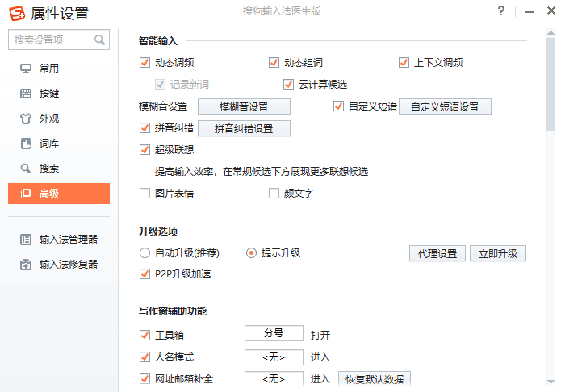Viewport: 561px width, 392px height.
Task: Click the 外观 shirt icon
Action: click(25, 119)
